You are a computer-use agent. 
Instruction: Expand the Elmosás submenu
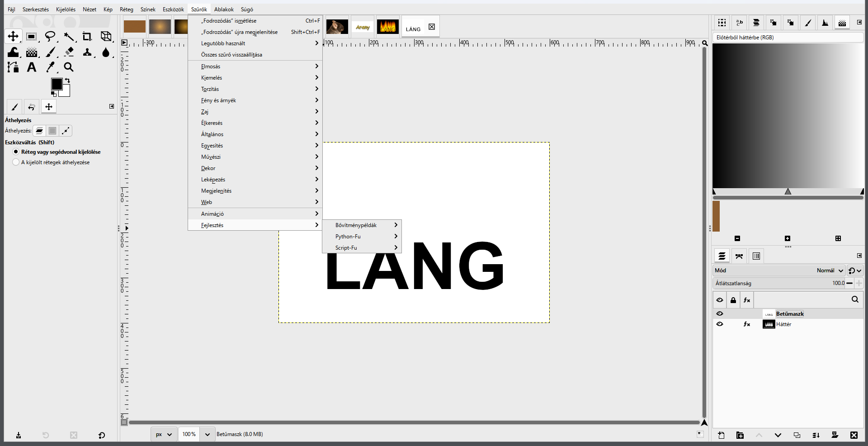[x=255, y=66]
